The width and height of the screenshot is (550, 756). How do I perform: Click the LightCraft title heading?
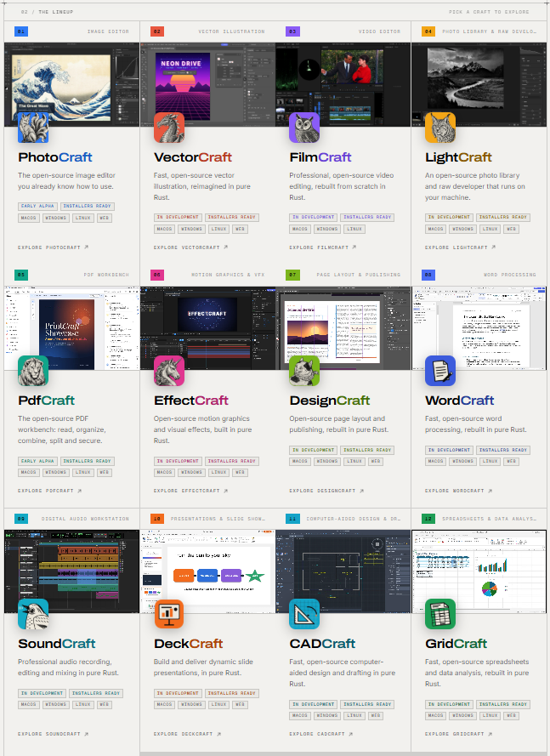pyautogui.click(x=458, y=157)
